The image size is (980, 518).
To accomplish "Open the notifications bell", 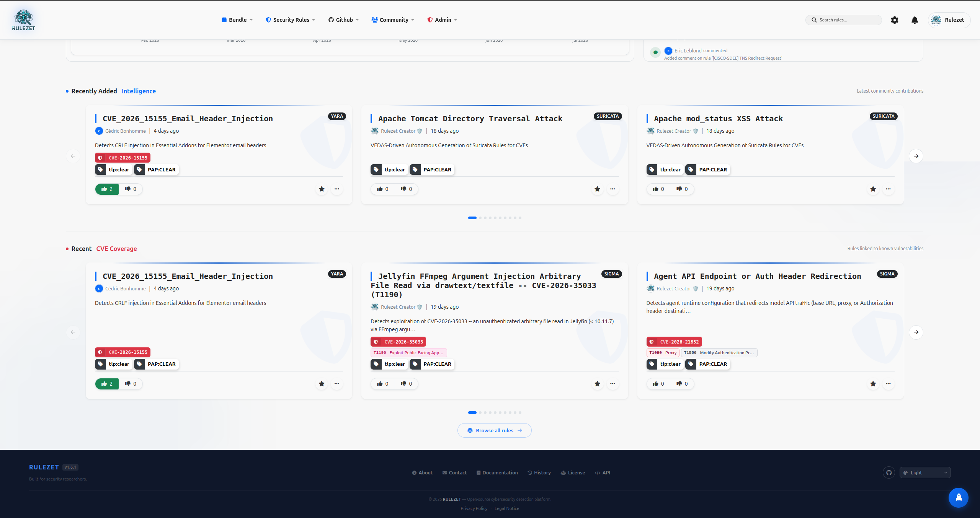I will pyautogui.click(x=915, y=20).
